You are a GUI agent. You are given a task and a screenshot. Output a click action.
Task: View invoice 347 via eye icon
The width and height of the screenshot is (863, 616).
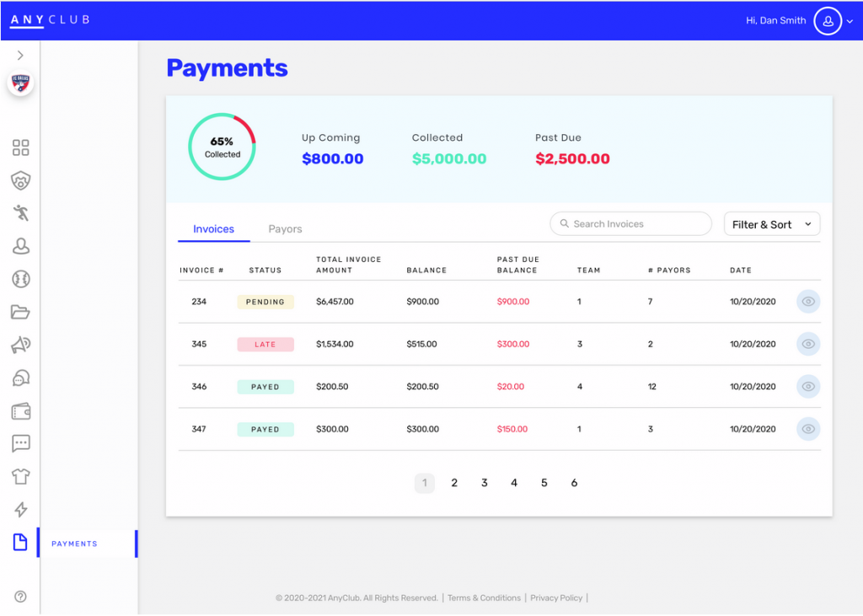coord(808,429)
